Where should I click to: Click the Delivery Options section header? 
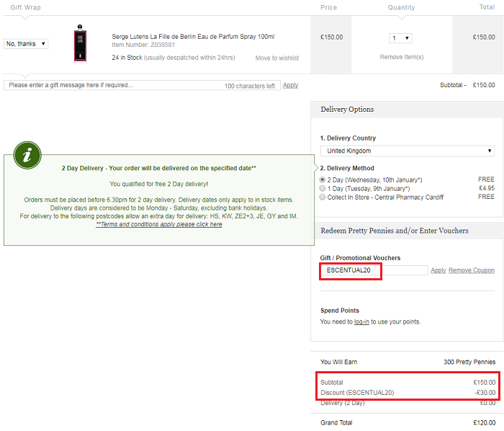(407, 110)
